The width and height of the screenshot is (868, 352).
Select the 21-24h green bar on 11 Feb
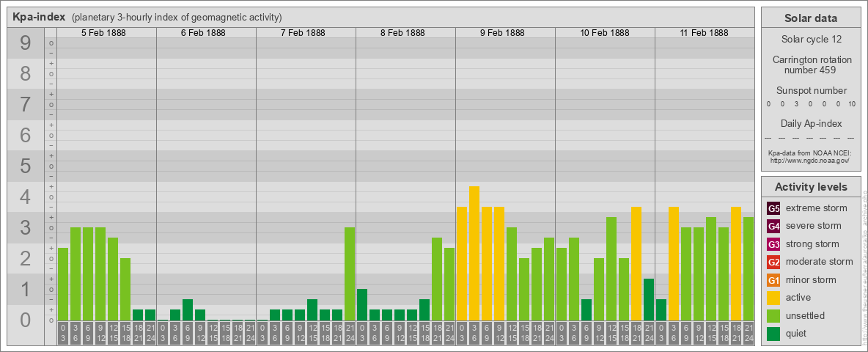[x=748, y=269]
